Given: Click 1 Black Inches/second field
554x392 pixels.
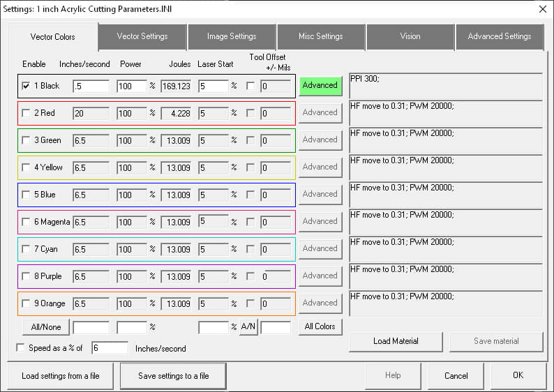Looking at the screenshot, I should 91,86.
